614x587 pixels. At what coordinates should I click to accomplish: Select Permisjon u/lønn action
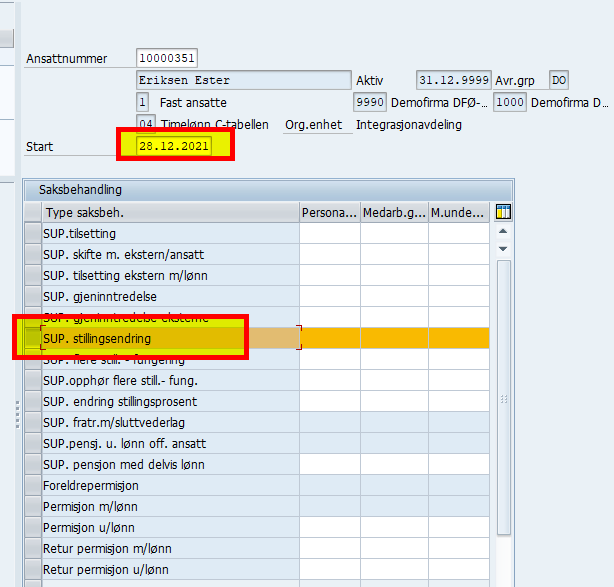pos(89,528)
